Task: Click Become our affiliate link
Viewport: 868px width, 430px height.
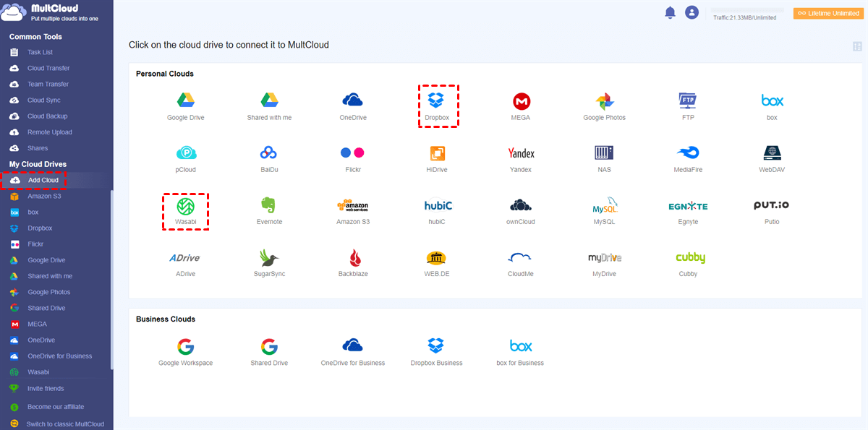Action: point(56,407)
